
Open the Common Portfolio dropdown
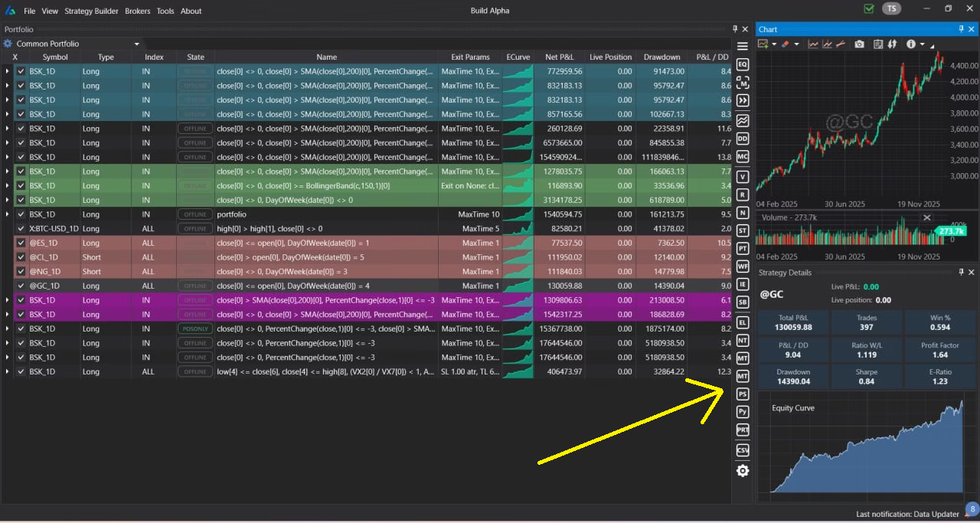[x=136, y=44]
